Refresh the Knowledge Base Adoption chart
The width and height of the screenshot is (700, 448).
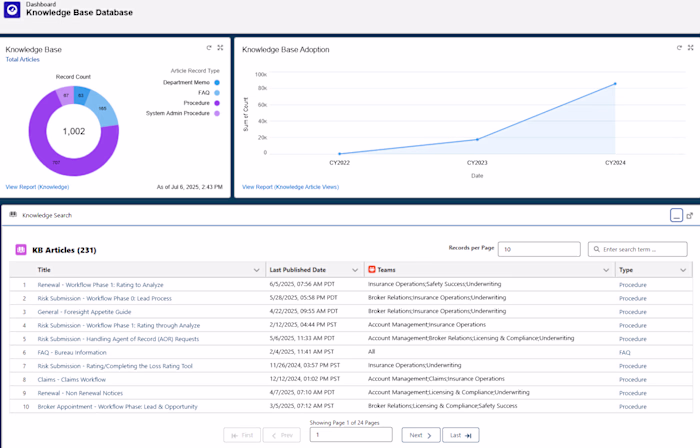[679, 48]
